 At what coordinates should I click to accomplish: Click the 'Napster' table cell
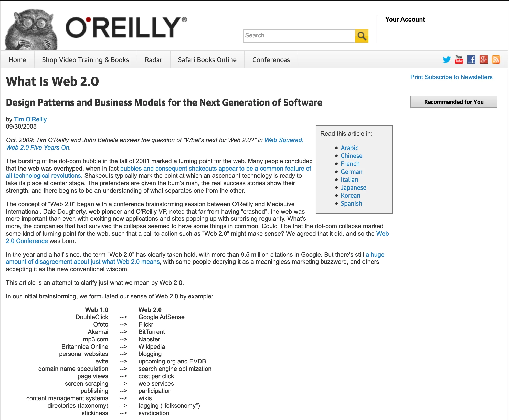[149, 339]
